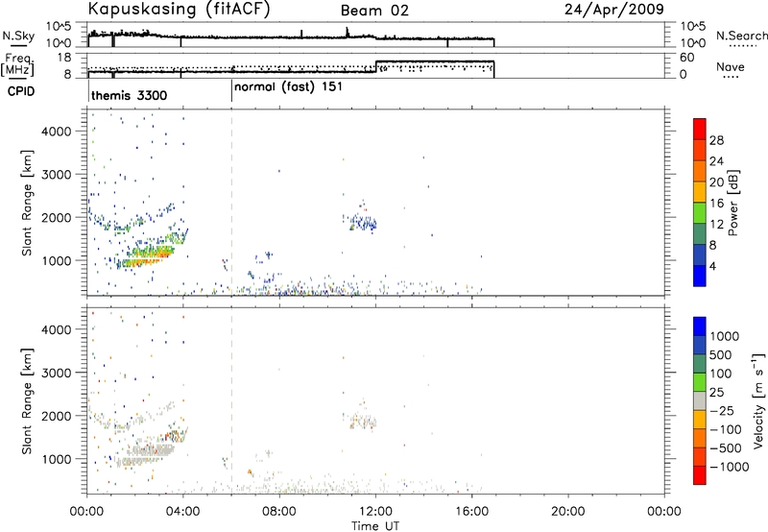Click the "20:00" time axis label
The width and height of the screenshot is (768, 532).
tap(567, 512)
